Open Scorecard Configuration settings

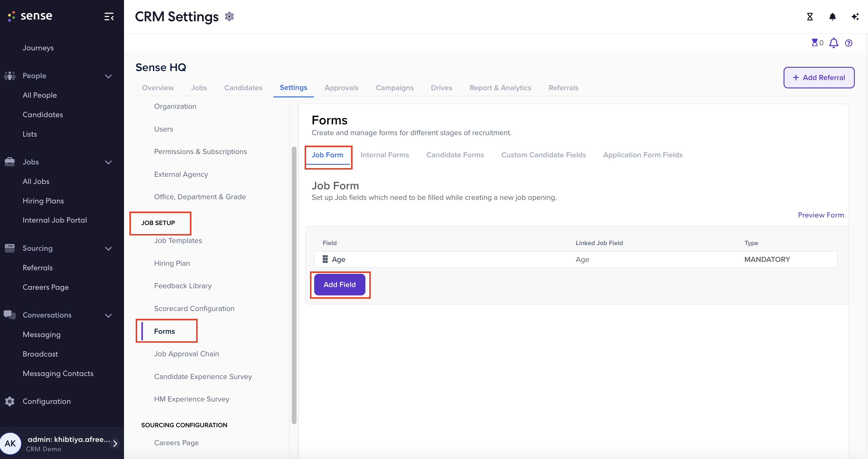[194, 308]
